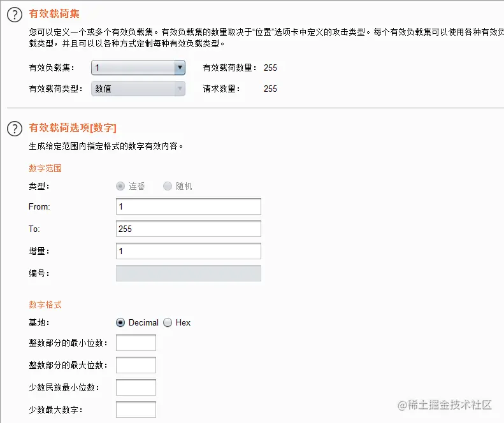The image size is (504, 423).
Task: Click the 类型 label
Action: pos(39,186)
